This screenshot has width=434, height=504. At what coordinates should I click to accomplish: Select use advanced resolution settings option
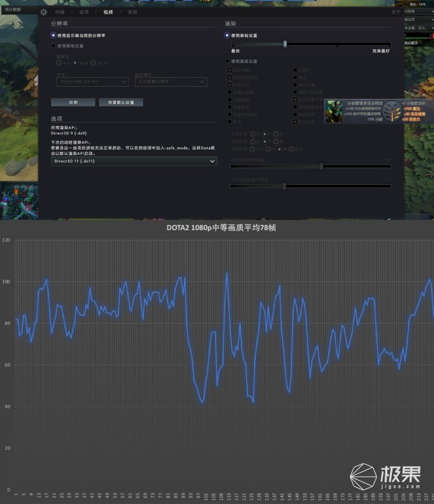[54, 46]
